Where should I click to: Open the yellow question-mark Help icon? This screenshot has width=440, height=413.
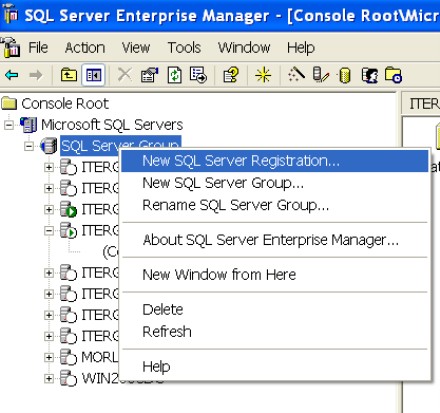231,75
